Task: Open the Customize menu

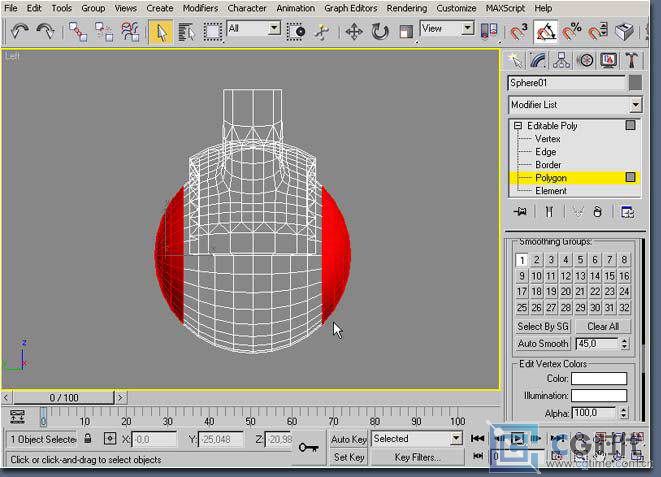Action: coord(456,8)
